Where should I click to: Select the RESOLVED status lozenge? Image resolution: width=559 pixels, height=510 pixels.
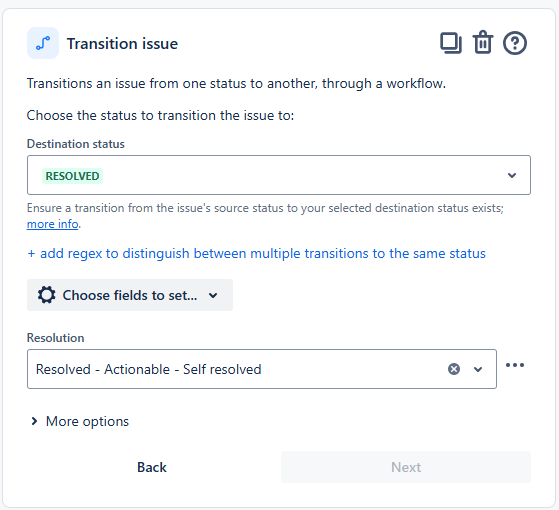click(x=72, y=176)
